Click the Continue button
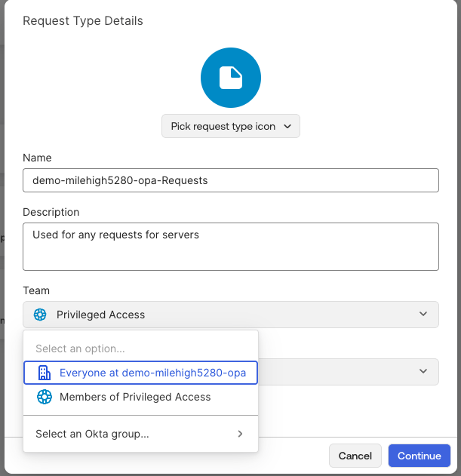The height and width of the screenshot is (476, 461). pyautogui.click(x=419, y=456)
